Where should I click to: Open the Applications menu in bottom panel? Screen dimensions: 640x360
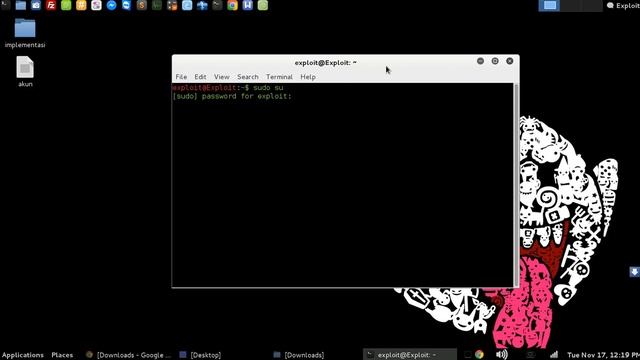pyautogui.click(x=23, y=355)
